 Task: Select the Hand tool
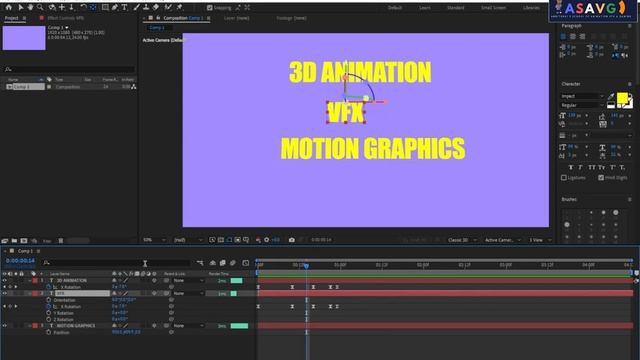[x=30, y=7]
